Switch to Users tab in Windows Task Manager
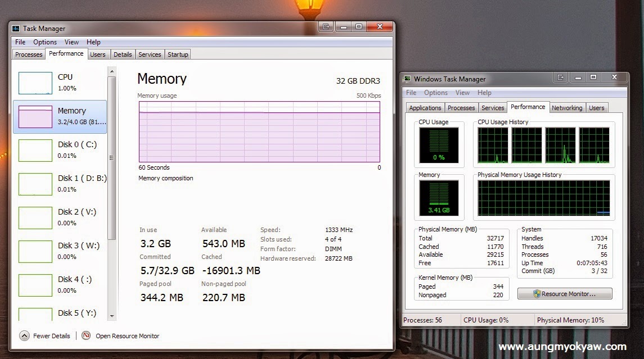This screenshot has height=359, width=644. (596, 108)
